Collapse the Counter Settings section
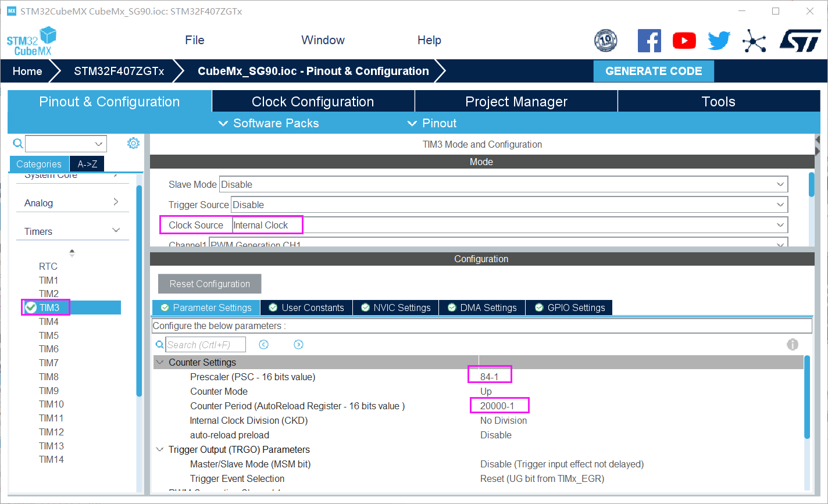Screen dimensions: 828x504 pyautogui.click(x=160, y=362)
